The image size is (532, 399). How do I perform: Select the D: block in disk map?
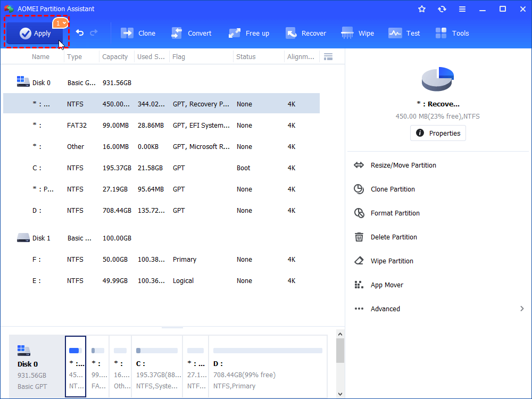pyautogui.click(x=268, y=367)
